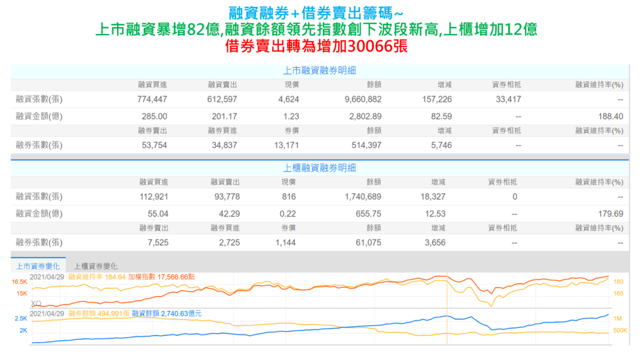Switch to the 上市資券變化 tab

(x=38, y=266)
